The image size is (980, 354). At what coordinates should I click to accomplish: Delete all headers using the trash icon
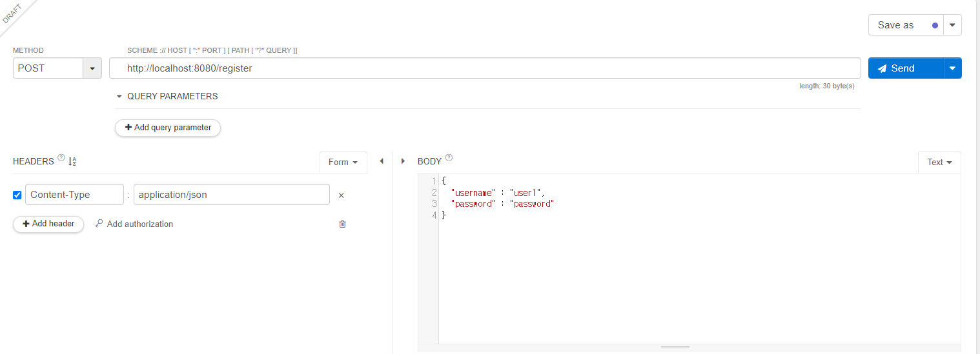pyautogui.click(x=342, y=224)
